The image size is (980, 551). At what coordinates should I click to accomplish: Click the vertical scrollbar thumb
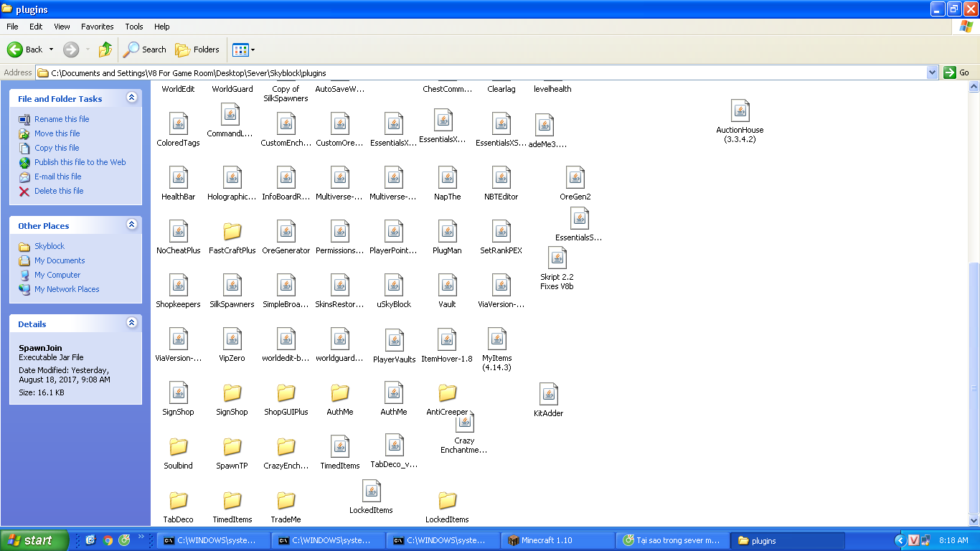[974, 387]
